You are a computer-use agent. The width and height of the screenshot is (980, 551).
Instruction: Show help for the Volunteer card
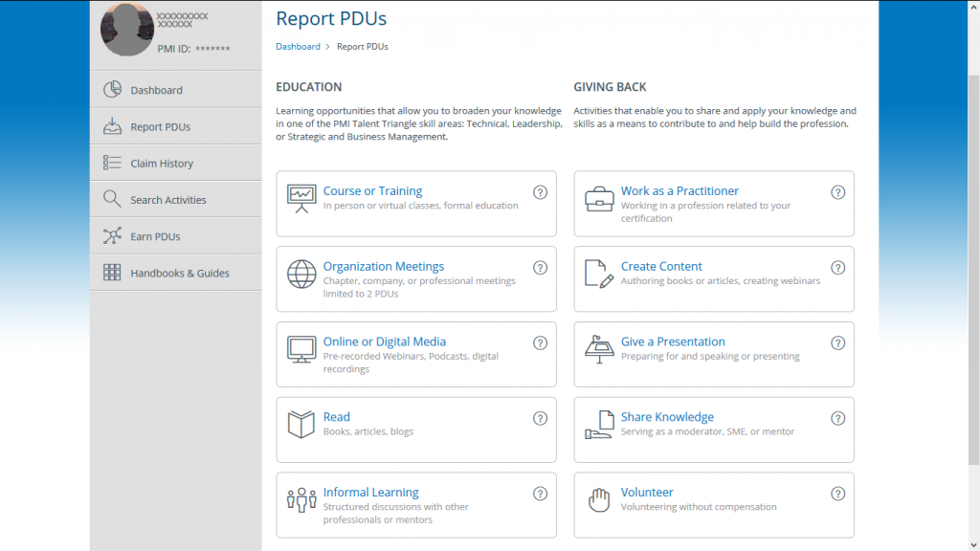click(x=837, y=494)
